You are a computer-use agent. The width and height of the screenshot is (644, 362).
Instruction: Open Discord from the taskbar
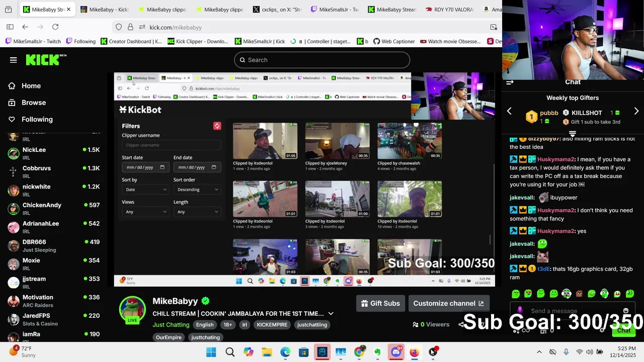point(396,352)
